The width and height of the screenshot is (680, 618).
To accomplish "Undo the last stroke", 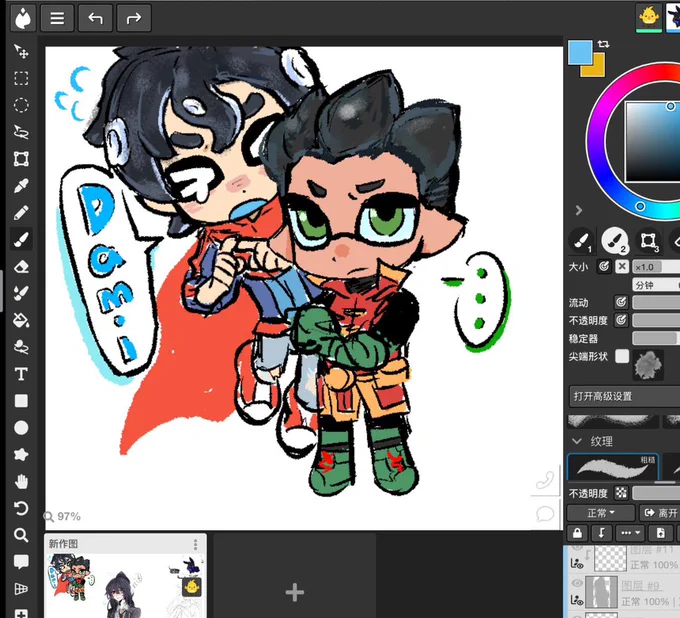I will pos(95,18).
